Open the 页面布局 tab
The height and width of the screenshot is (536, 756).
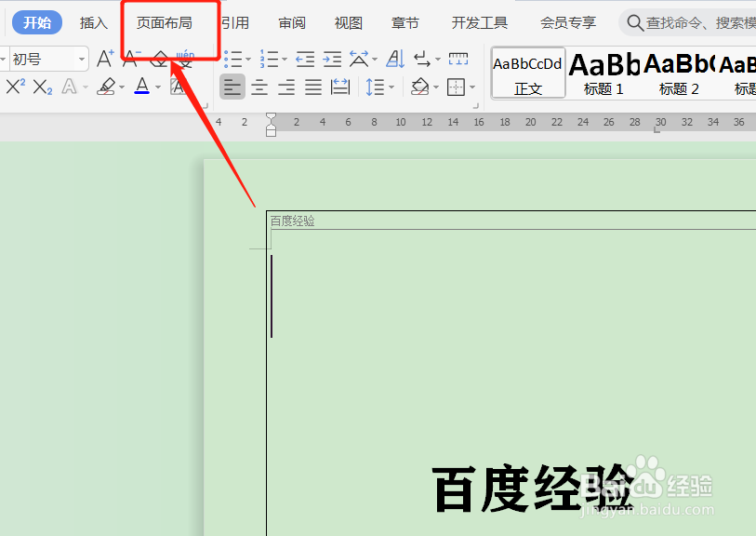165,22
